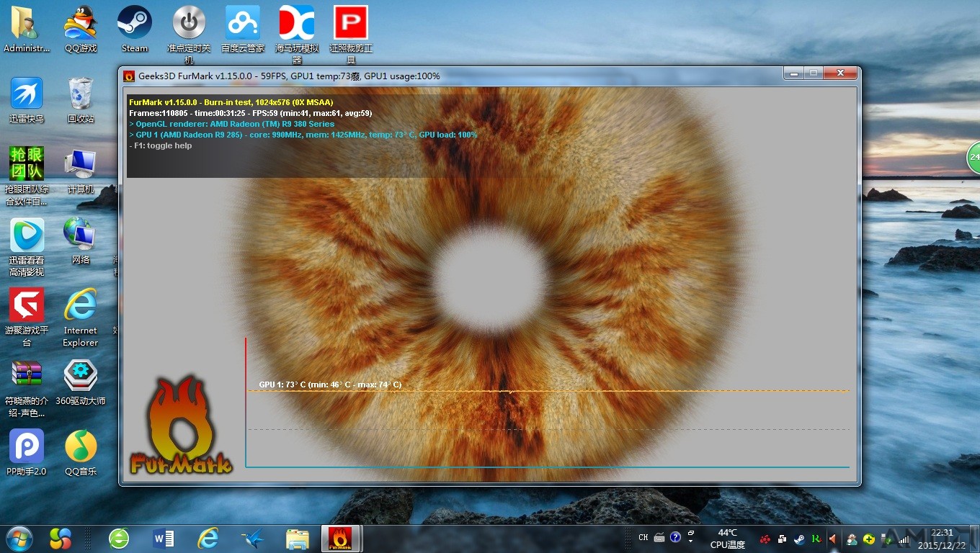Open 迅雷快鸟 desktop shortcut
Viewport: 980px width, 553px height.
point(27,100)
